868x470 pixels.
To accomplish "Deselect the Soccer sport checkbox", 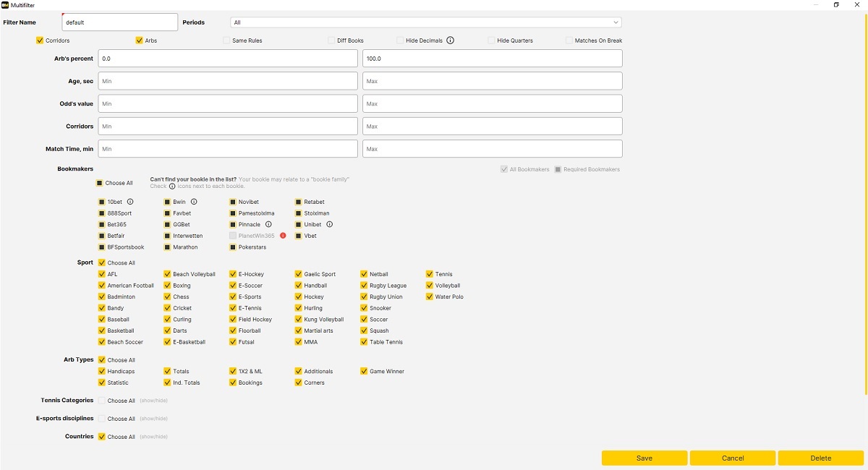I will point(364,320).
